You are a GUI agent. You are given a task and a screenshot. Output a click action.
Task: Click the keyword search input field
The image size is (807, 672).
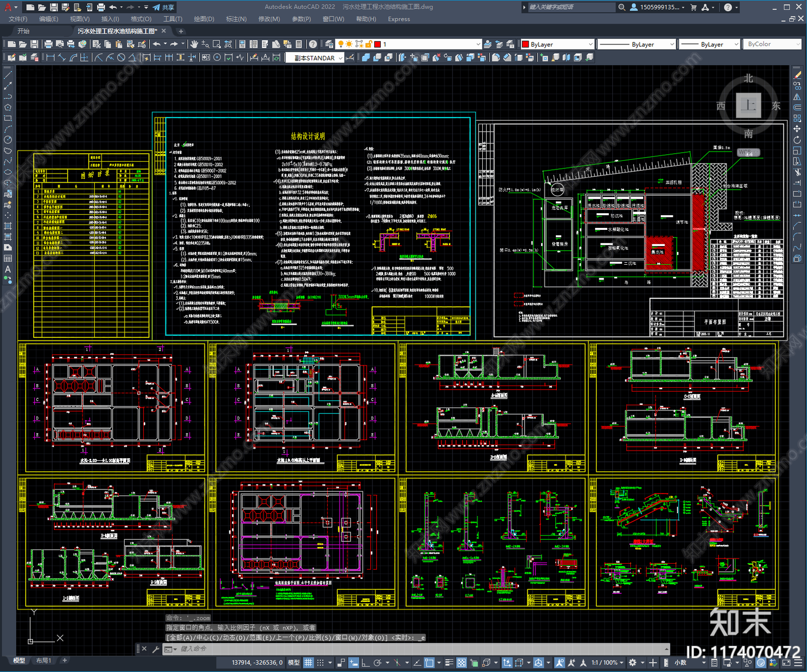coord(570,7)
